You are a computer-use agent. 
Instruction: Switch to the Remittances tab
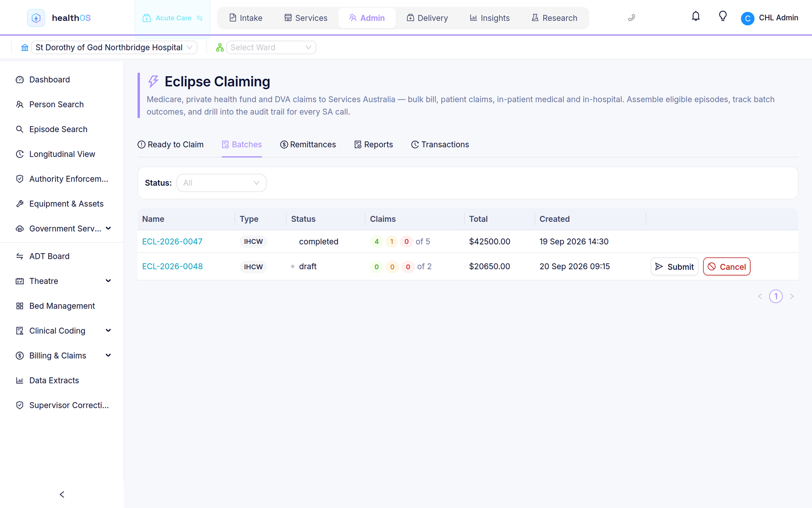(308, 145)
